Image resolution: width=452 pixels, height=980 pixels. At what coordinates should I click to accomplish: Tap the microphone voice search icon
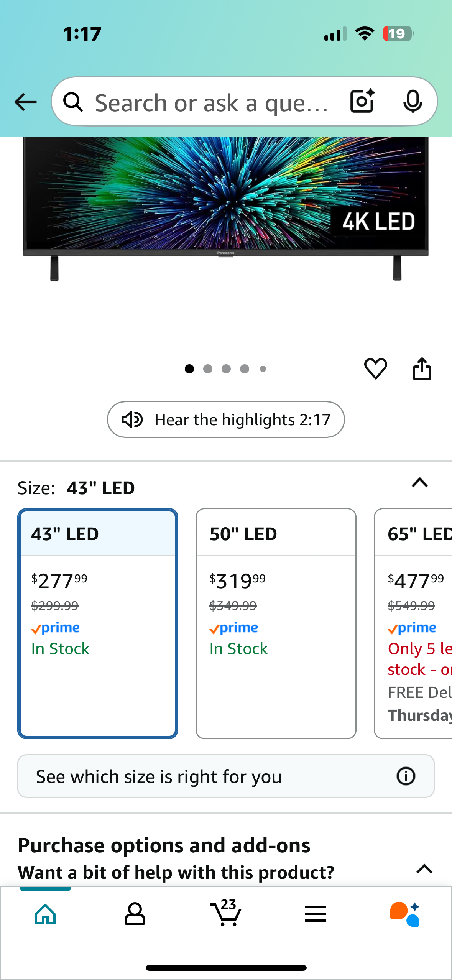pos(413,102)
